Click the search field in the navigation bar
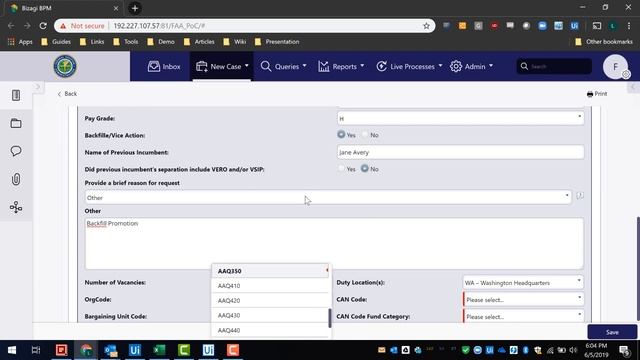 (x=554, y=66)
